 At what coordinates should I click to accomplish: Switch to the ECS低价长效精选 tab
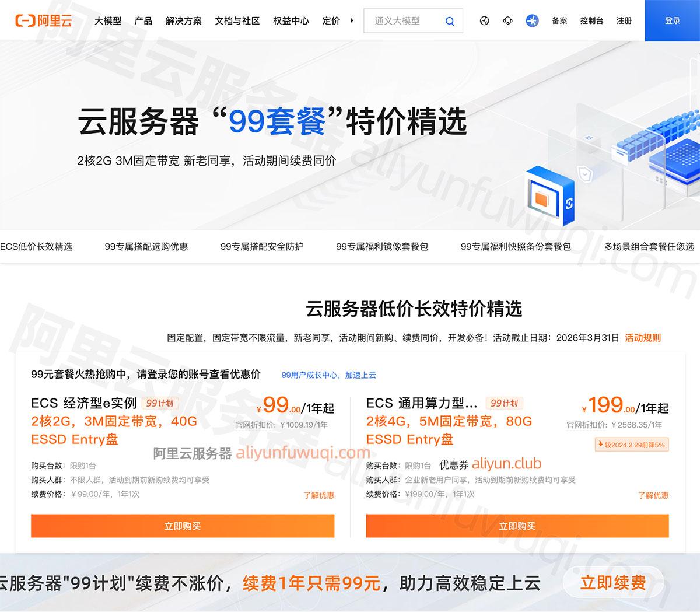click(x=36, y=246)
